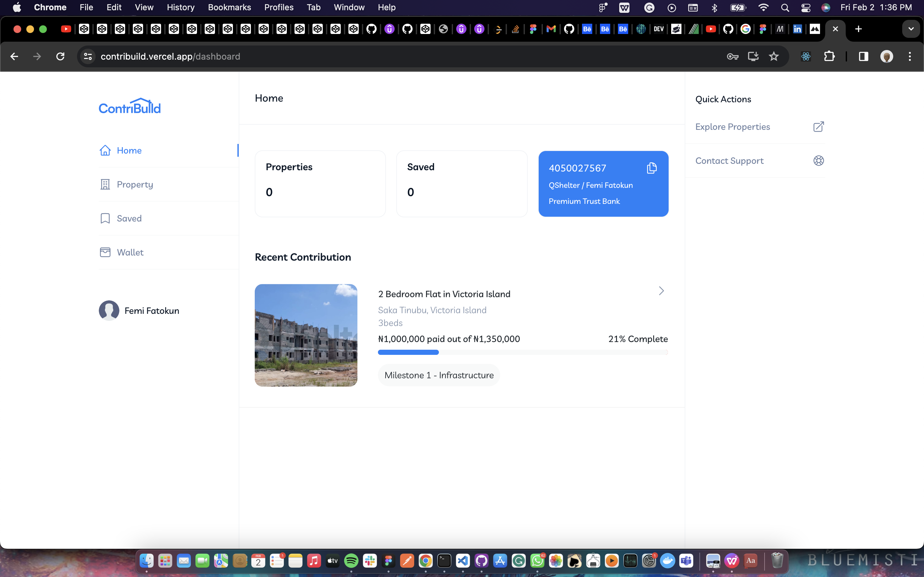Viewport: 924px width, 577px height.
Task: Click the contribution progress bar
Action: pos(523,352)
